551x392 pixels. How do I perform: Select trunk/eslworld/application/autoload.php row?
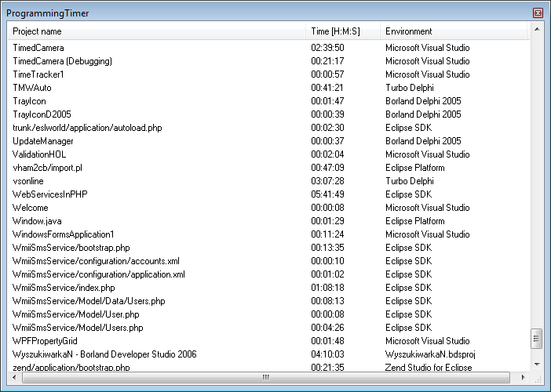point(268,128)
